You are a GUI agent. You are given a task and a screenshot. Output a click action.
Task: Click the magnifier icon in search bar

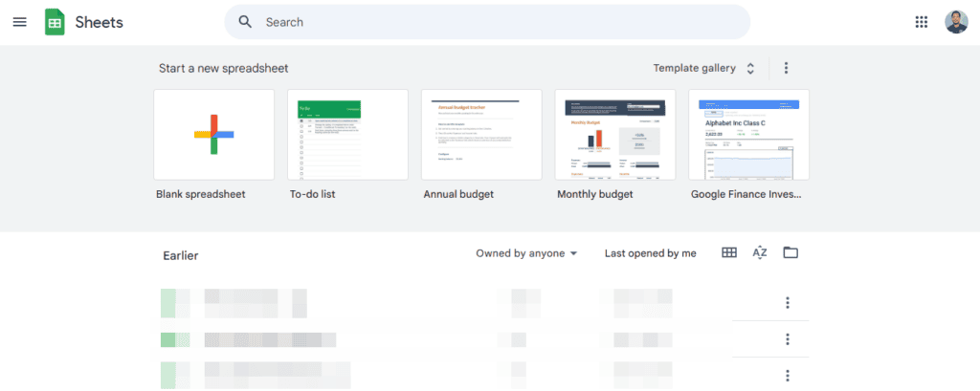point(246,22)
